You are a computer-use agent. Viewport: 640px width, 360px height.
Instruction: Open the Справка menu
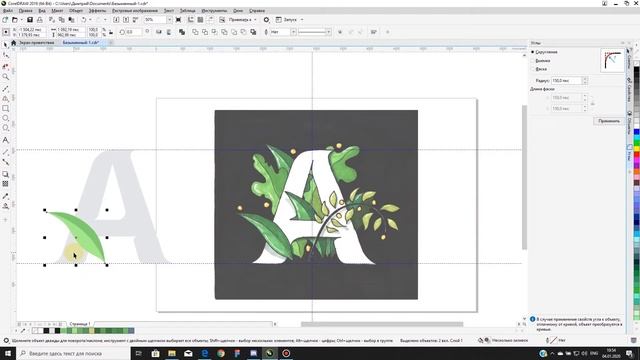pyautogui.click(x=257, y=11)
